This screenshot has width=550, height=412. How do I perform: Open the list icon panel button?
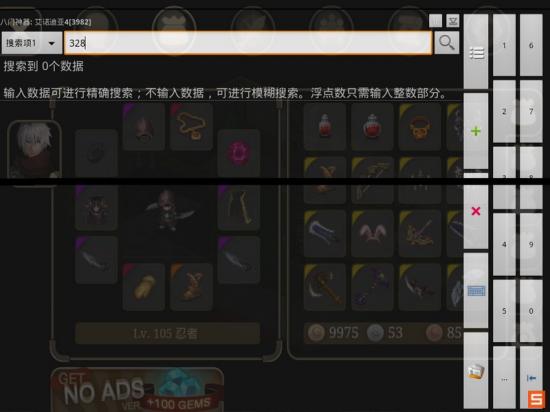pyautogui.click(x=476, y=52)
